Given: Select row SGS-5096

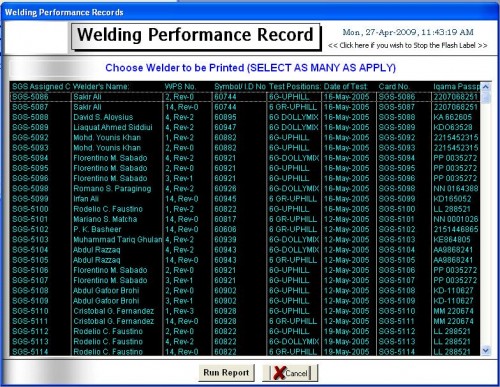Looking at the screenshot, I should 245,178.
